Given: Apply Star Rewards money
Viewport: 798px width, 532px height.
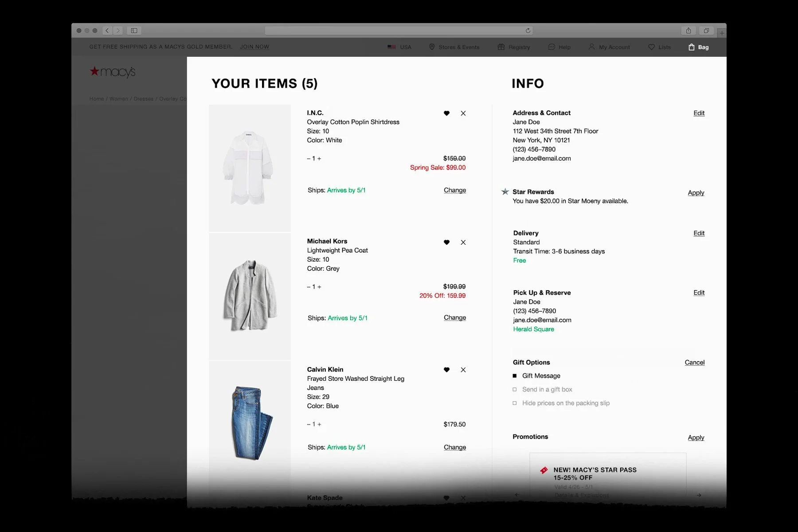Looking at the screenshot, I should coord(696,193).
